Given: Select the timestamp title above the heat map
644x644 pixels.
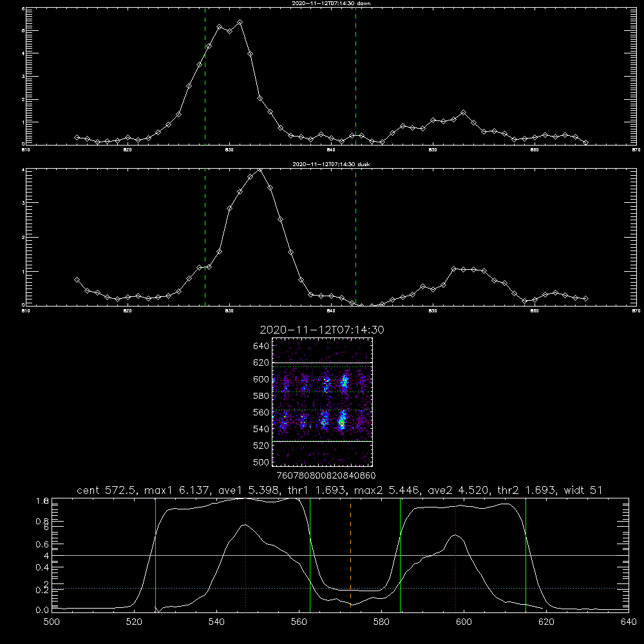Looking at the screenshot, I should coord(322,330).
